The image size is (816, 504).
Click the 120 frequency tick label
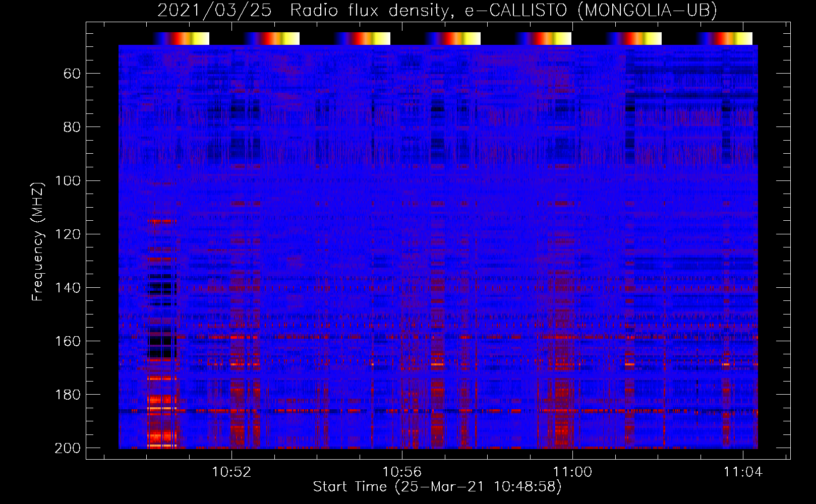[68, 234]
